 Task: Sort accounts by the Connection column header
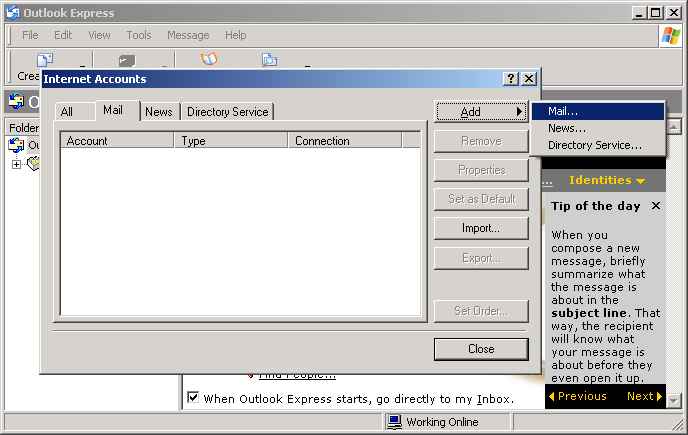click(x=345, y=141)
